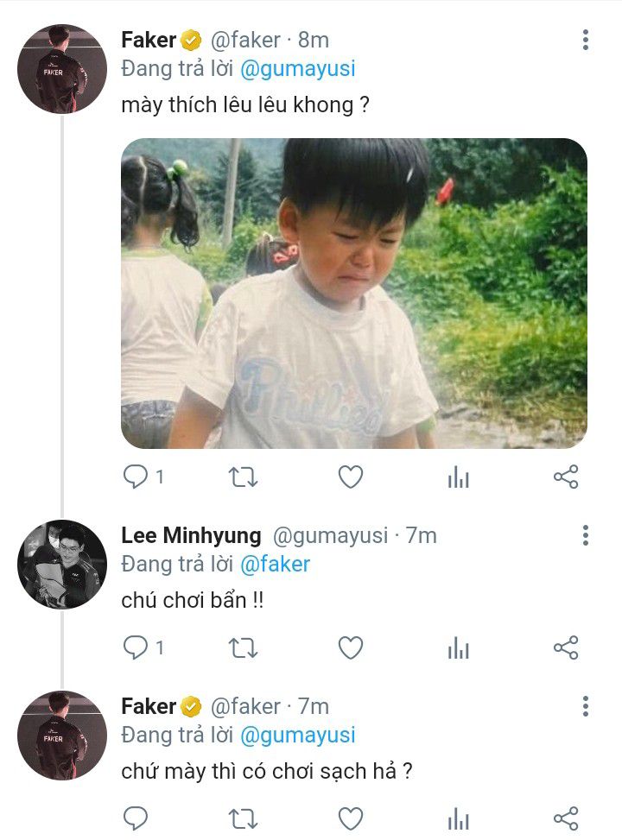Image resolution: width=622 pixels, height=840 pixels.
Task: Open @faker mention in Lee Minhyung's reply
Action: 274,565
